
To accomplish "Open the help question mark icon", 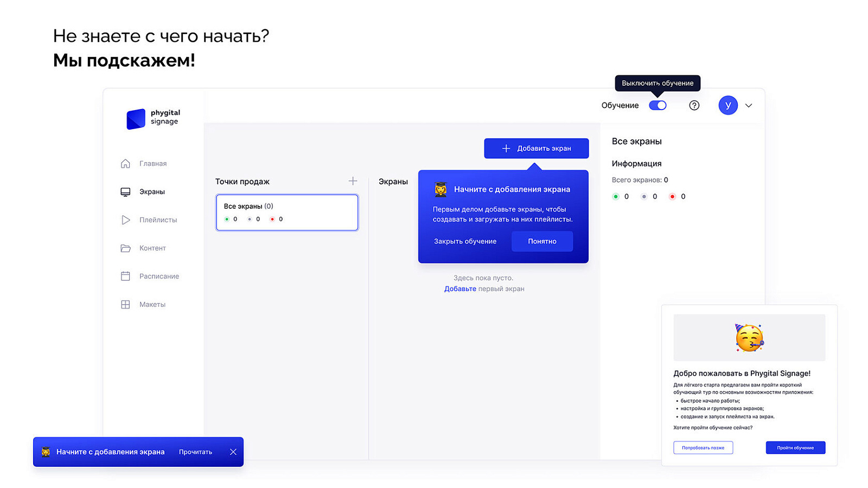I will 694,105.
